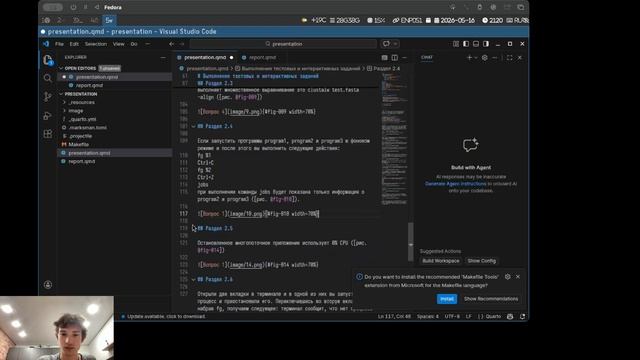This screenshot has width=640, height=360.
Task: Open the notification settings gear
Action: (x=507, y=276)
